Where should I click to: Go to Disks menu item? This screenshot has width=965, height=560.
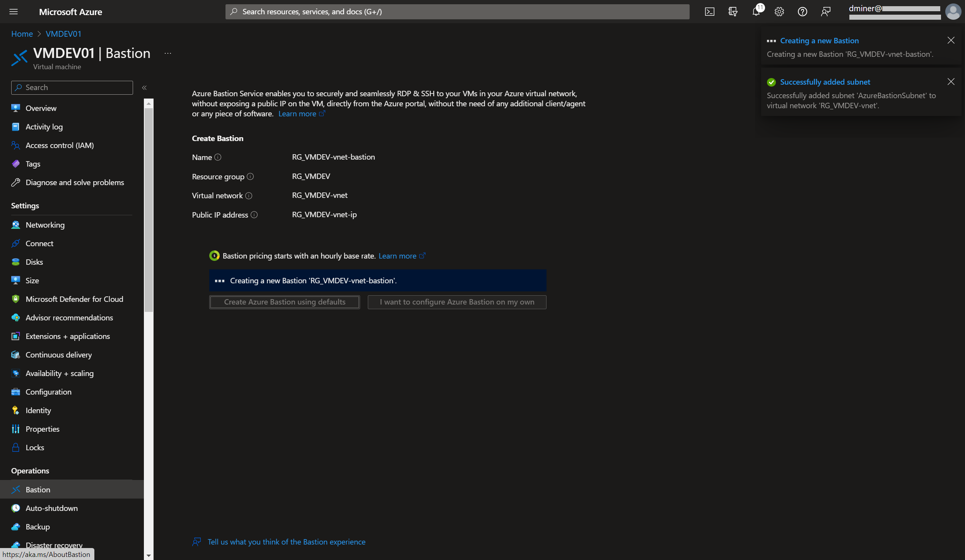[34, 262]
